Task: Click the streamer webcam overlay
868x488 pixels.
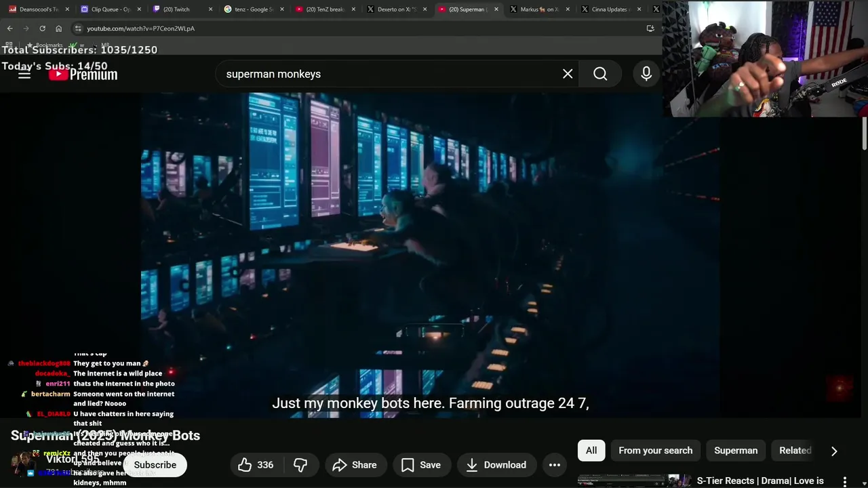Action: pos(765,59)
